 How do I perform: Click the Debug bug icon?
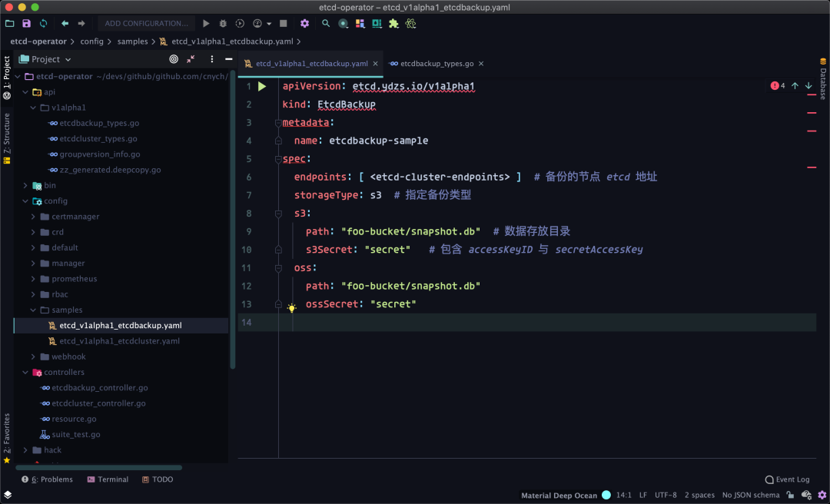(223, 24)
